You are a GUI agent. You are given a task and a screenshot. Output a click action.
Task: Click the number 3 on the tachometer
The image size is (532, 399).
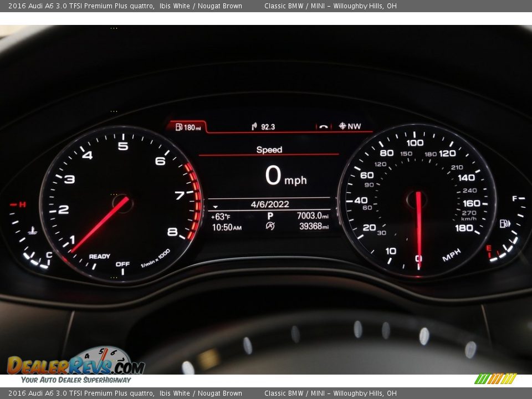click(70, 179)
